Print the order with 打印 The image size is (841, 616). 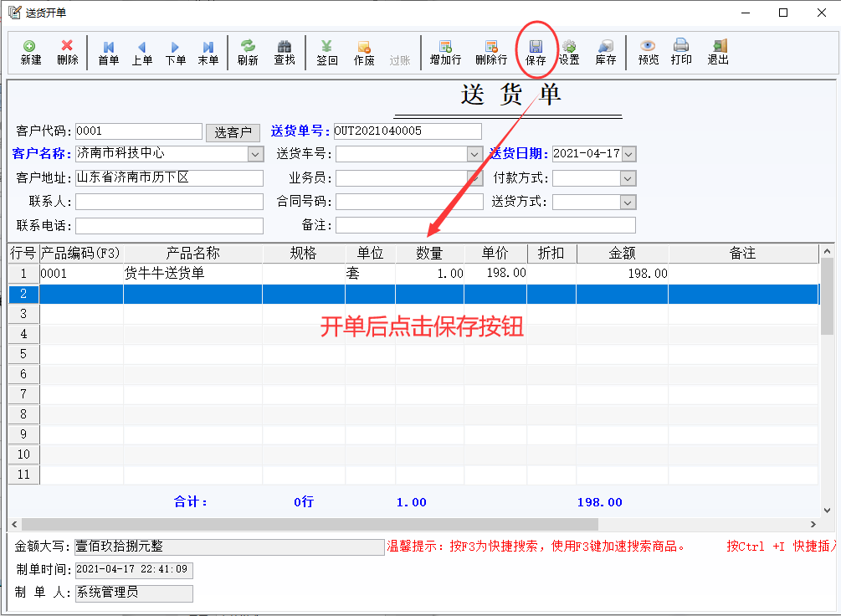pos(681,53)
